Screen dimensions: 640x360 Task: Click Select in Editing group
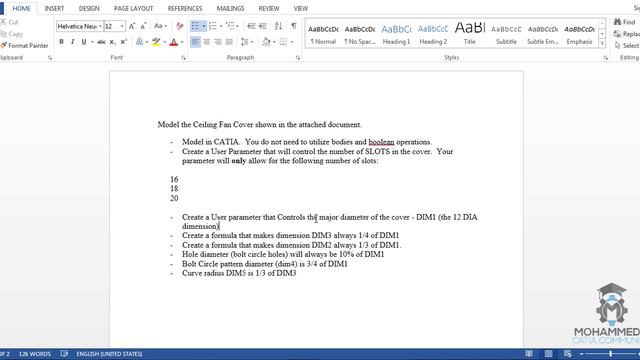pyautogui.click(x=627, y=45)
